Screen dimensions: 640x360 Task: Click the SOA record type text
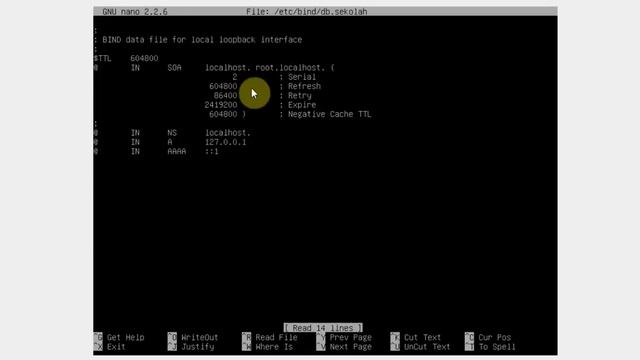174,68
